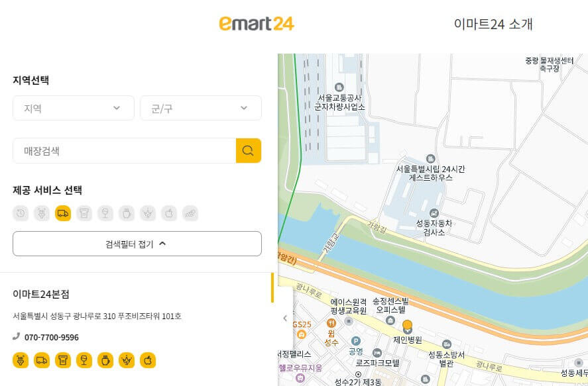Click the emart24 logo
The width and height of the screenshot is (588, 386).
(255, 23)
